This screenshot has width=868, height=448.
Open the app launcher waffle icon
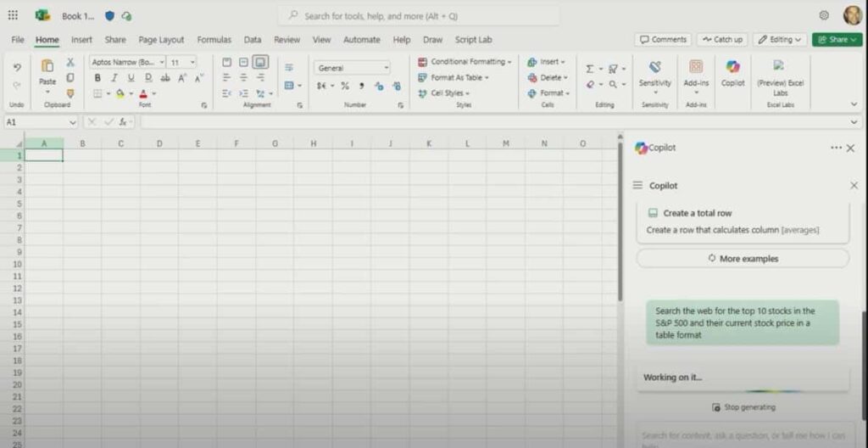[13, 15]
